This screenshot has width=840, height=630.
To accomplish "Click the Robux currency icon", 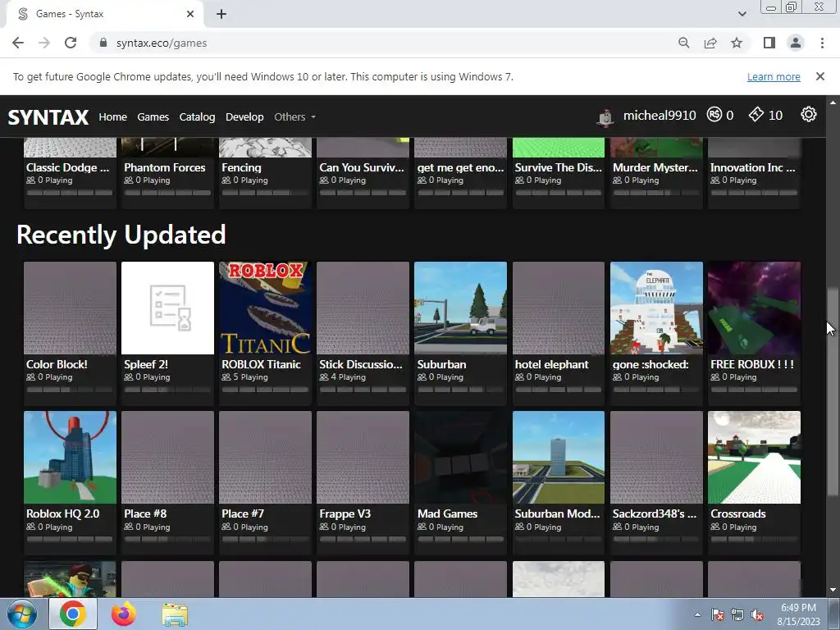I will tap(714, 115).
